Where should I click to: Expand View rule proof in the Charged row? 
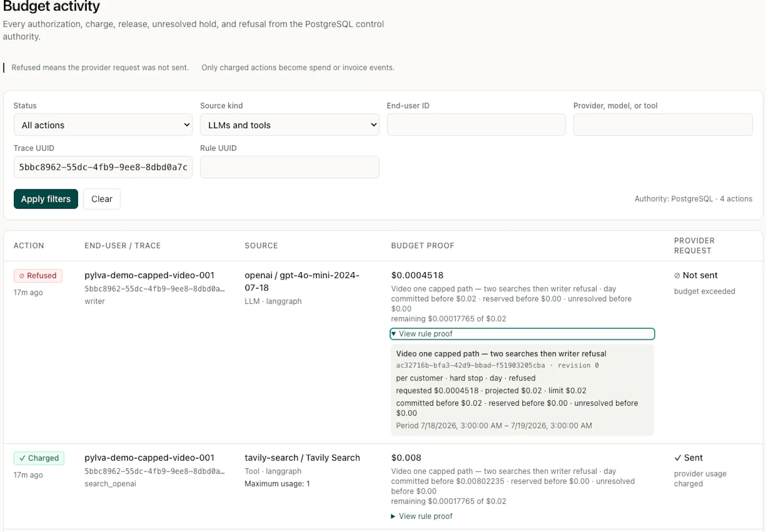[422, 516]
